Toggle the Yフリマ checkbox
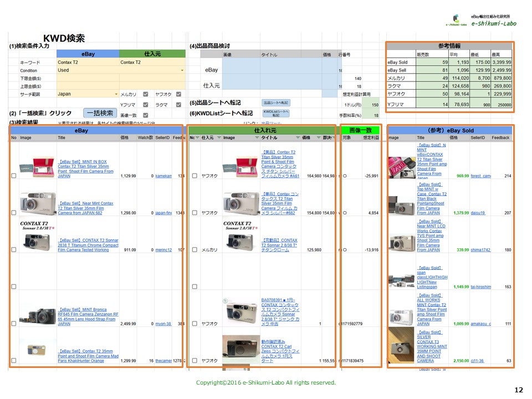The width and height of the screenshot is (532, 399). tap(146, 105)
